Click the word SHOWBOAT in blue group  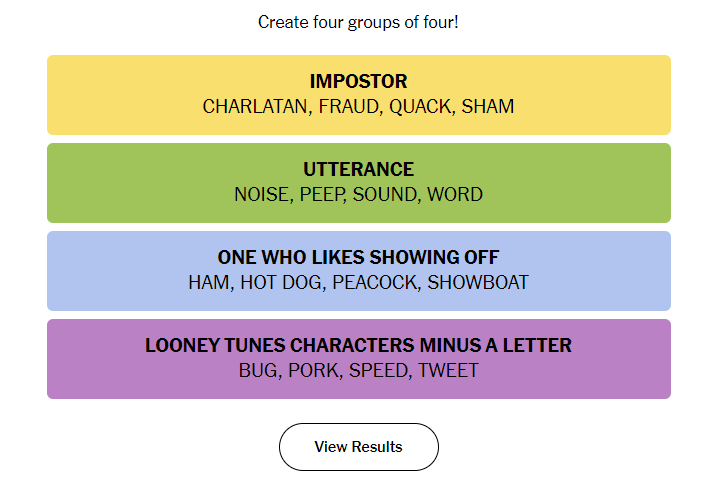(x=478, y=283)
